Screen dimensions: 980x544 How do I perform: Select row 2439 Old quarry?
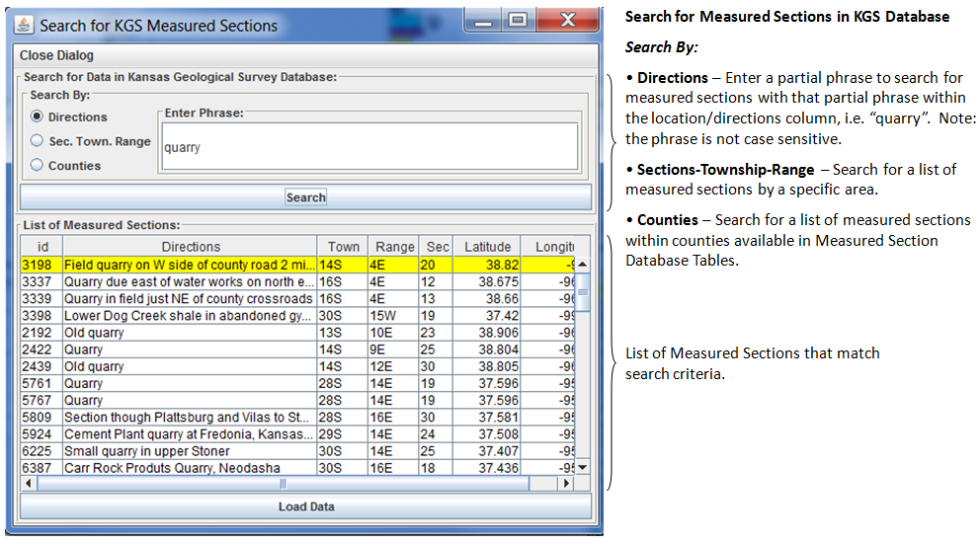point(297,366)
